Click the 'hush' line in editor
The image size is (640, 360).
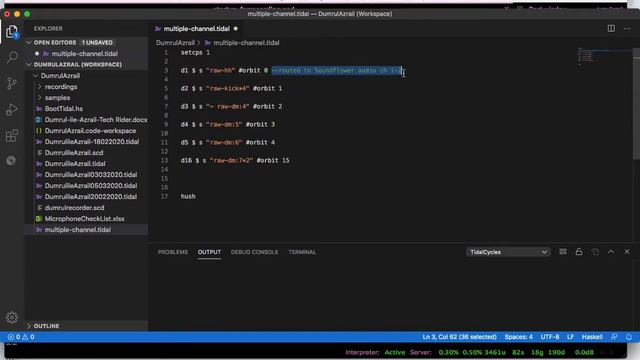188,197
